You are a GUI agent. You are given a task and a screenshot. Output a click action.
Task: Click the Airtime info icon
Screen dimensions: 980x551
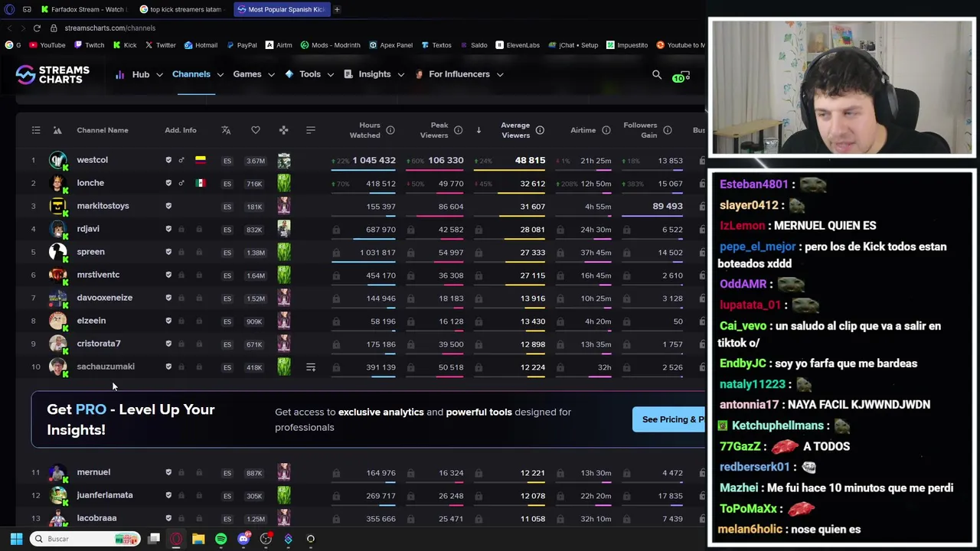tap(606, 131)
